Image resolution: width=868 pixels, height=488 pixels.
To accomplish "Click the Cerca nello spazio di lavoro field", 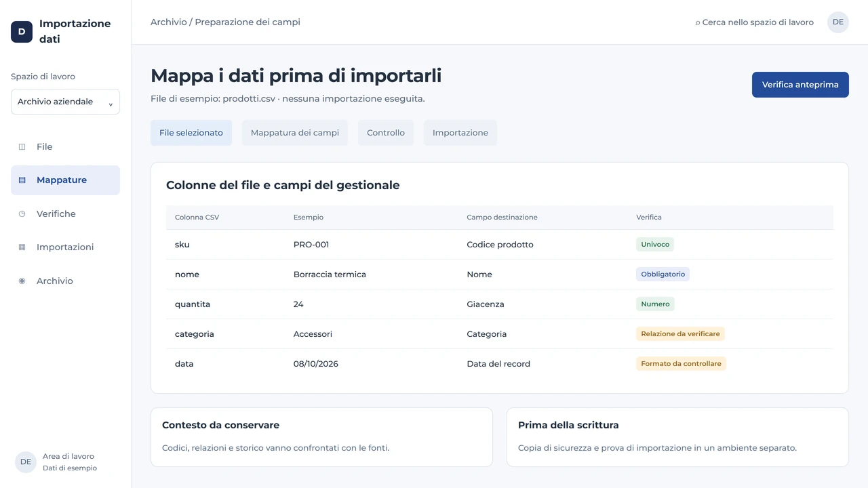I will (x=754, y=22).
